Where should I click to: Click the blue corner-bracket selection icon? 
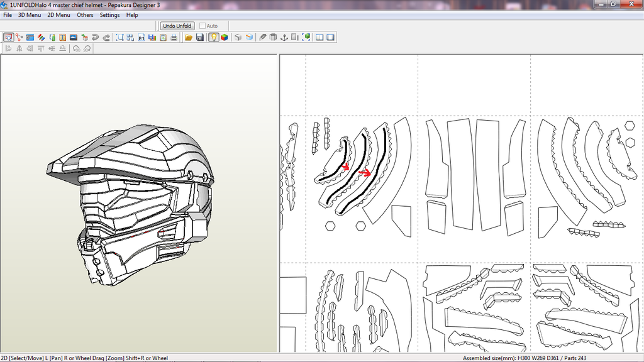119,37
